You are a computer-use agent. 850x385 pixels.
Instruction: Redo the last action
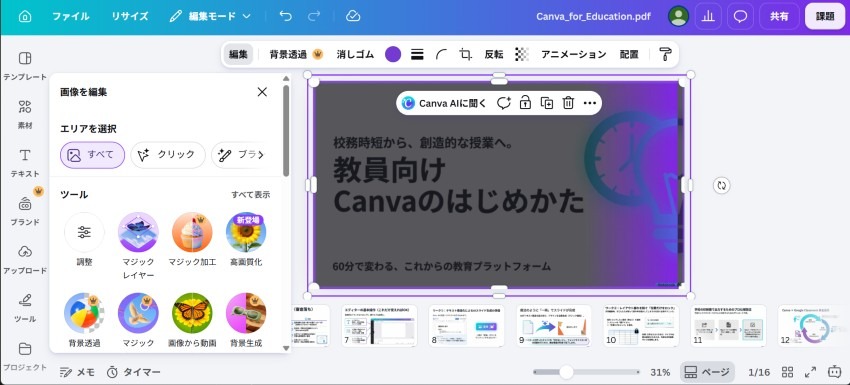click(x=314, y=16)
